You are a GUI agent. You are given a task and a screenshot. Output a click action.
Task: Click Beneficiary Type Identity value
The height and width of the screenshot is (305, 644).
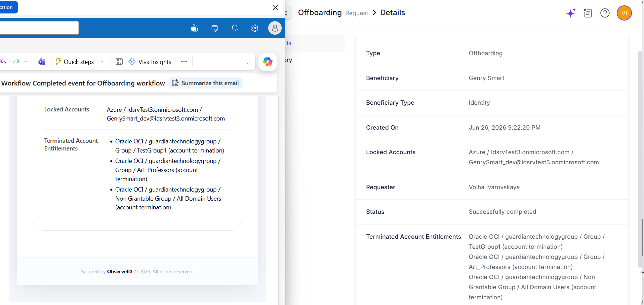(479, 103)
